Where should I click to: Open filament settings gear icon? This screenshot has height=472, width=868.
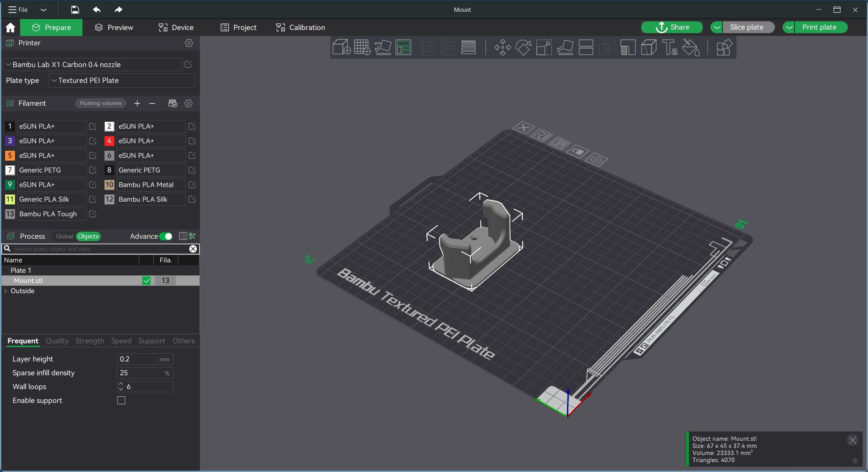click(189, 103)
